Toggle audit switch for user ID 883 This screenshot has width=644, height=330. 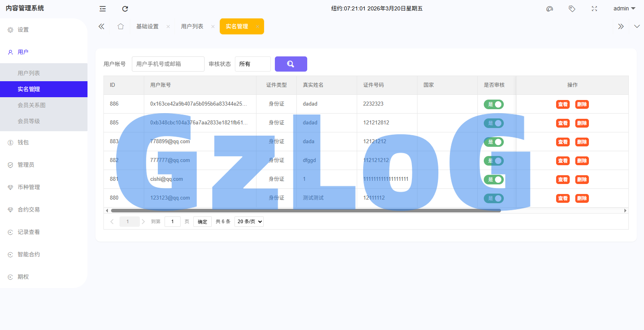494,142
